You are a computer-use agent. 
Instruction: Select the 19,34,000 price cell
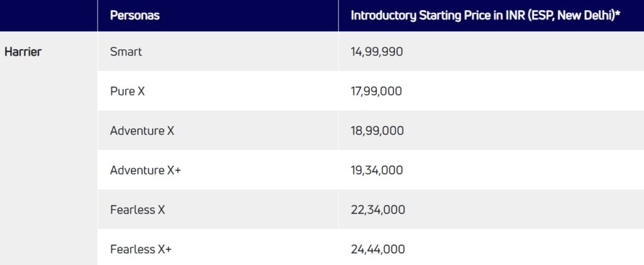click(x=377, y=171)
